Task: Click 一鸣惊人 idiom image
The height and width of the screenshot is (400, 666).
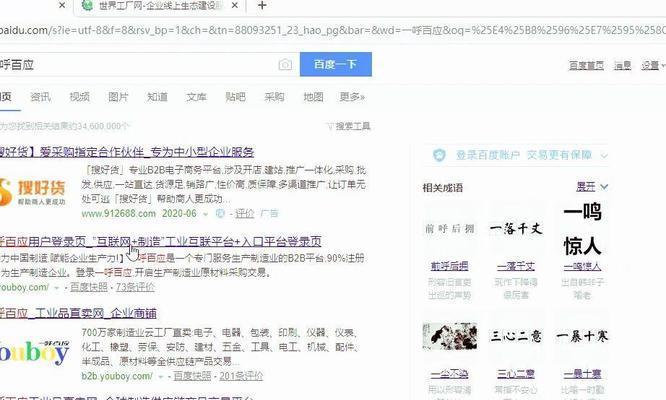Action: coord(582,229)
